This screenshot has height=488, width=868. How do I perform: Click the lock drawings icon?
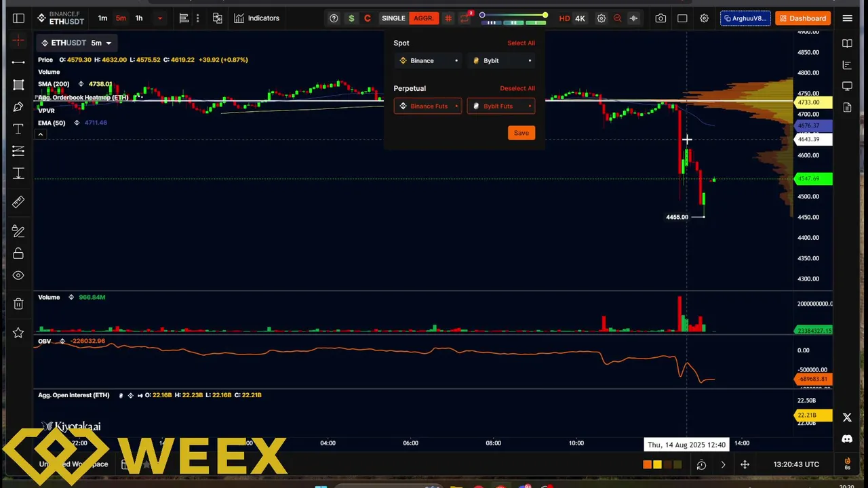click(18, 253)
